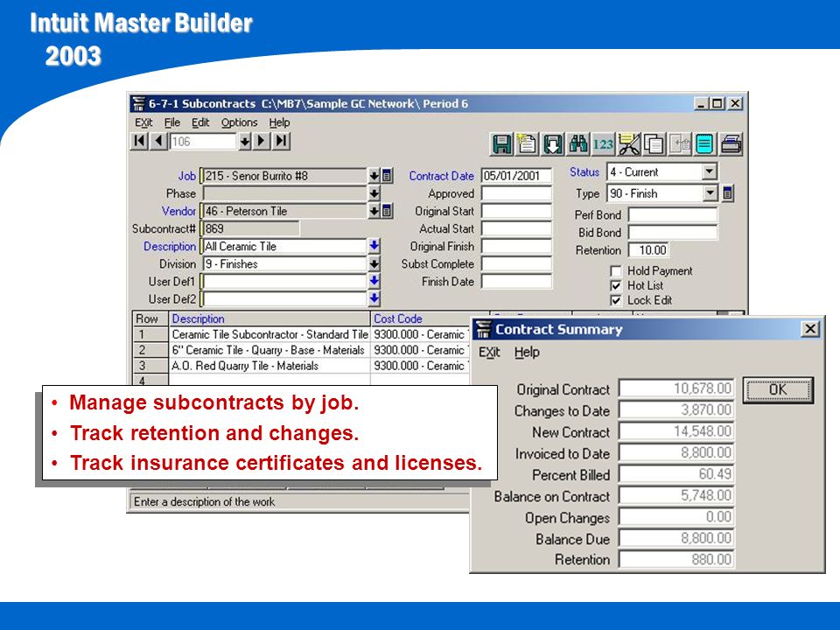Viewport: 840px width, 630px height.
Task: Open Help menu in Subcontracts window
Action: click(x=279, y=122)
